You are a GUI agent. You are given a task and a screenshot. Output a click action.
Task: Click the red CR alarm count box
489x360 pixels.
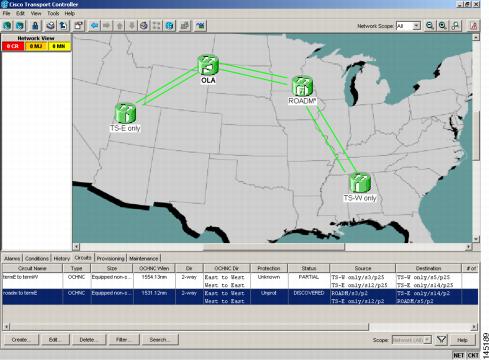(x=13, y=46)
